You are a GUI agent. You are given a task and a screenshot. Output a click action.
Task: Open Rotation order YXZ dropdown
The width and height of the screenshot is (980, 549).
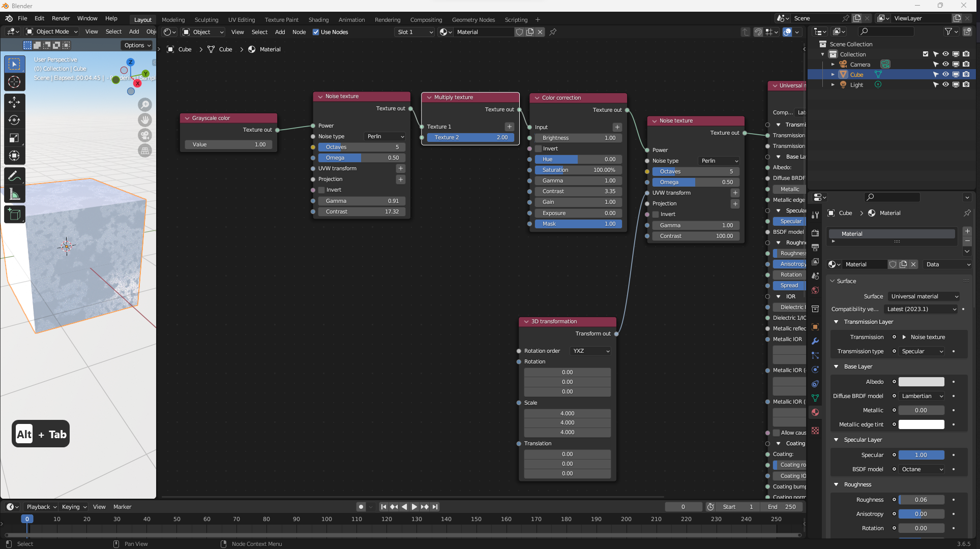pos(590,351)
